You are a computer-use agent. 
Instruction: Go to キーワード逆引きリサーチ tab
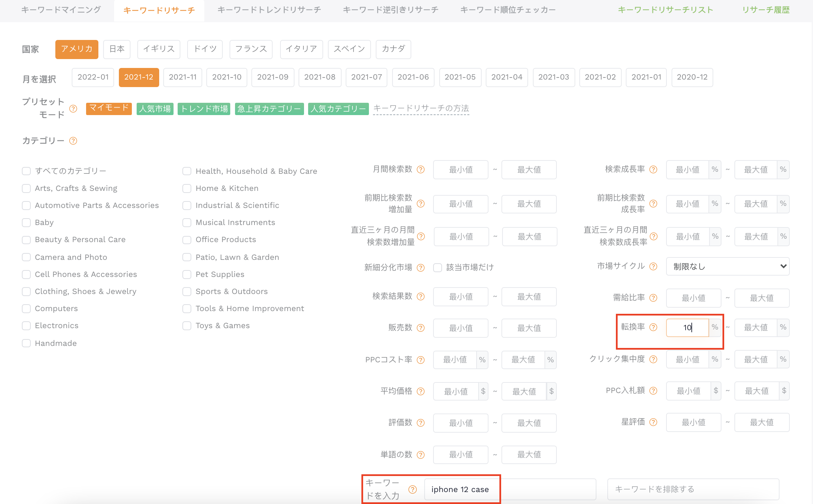pyautogui.click(x=390, y=10)
